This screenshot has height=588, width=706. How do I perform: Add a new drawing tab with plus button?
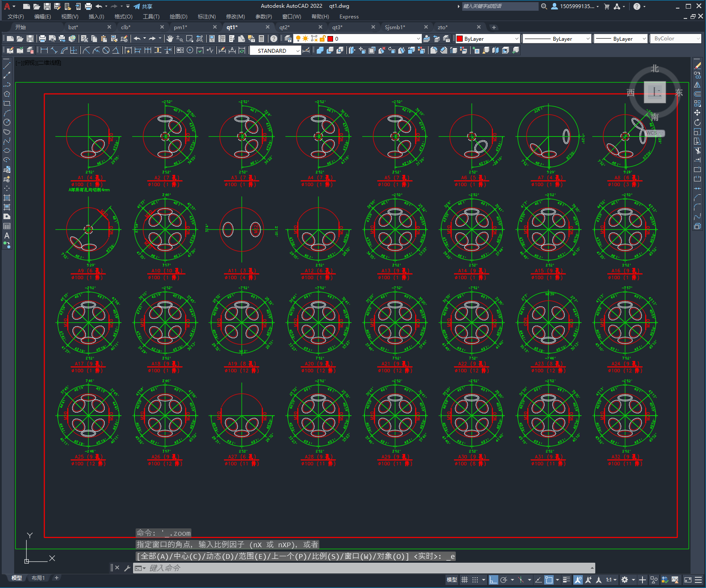pyautogui.click(x=494, y=27)
